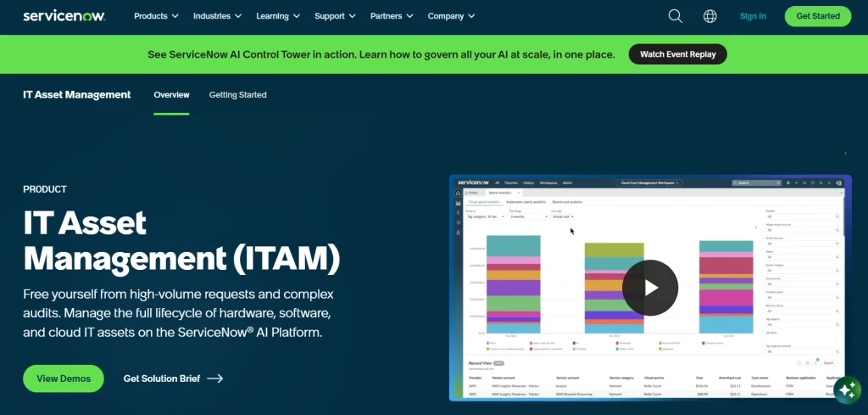The height and width of the screenshot is (415, 868).
Task: Open the sparkle AI assistant chat bubble
Action: (x=847, y=390)
